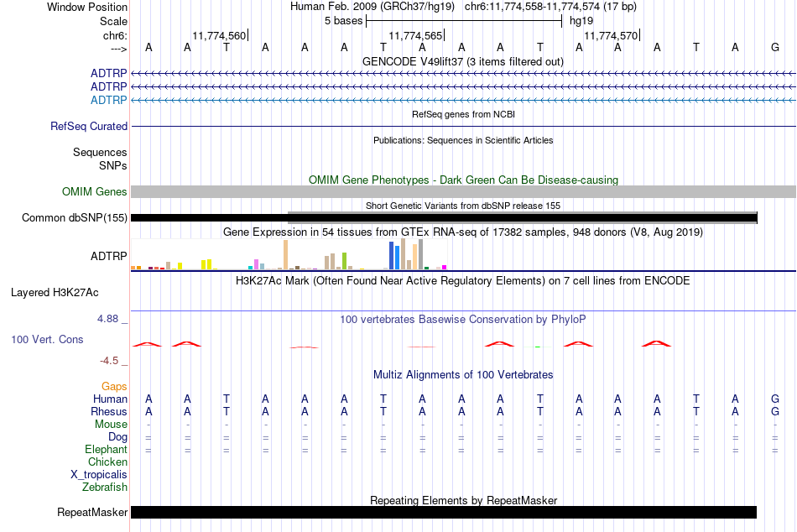Image resolution: width=797 pixels, height=532 pixels.
Task: Open the GENCODE V49lift37 track title
Action: point(463,61)
